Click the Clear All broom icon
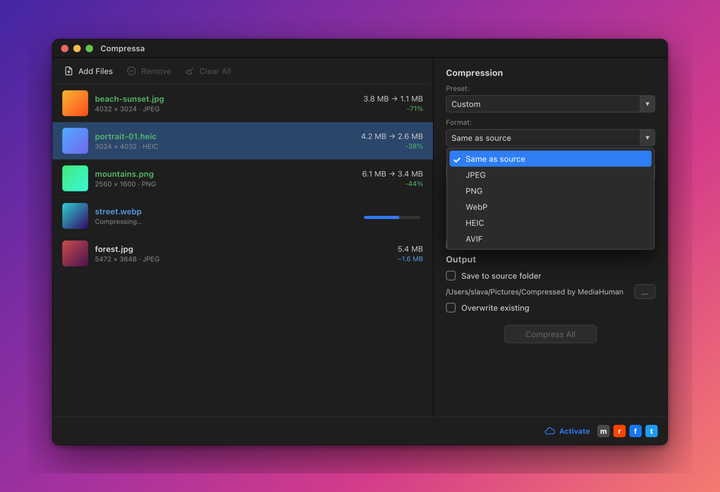This screenshot has height=492, width=720. click(190, 71)
